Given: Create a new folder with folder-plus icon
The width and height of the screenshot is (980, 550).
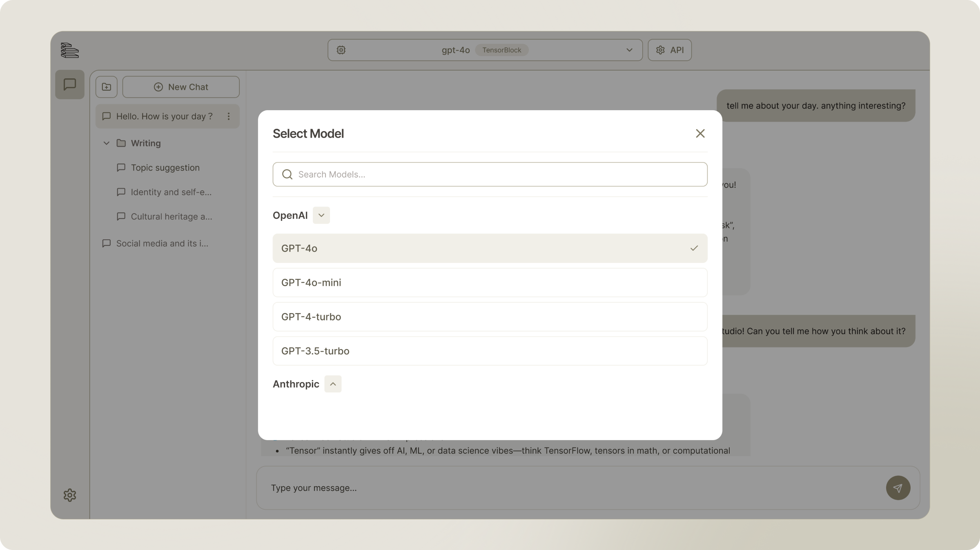Looking at the screenshot, I should coord(107,87).
